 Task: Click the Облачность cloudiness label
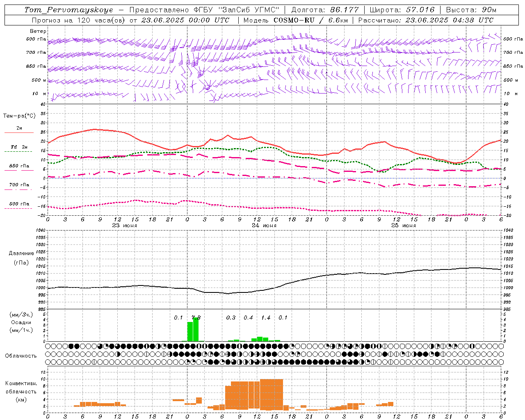21,356
